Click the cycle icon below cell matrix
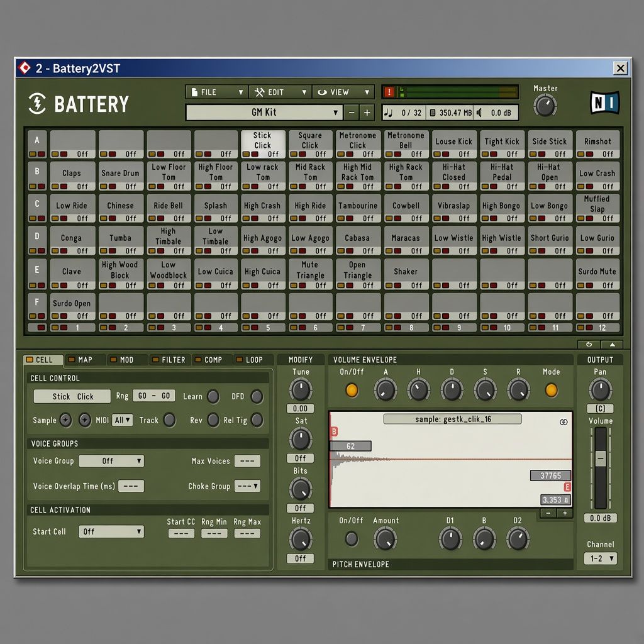Screen dimensions: 644x644 pyautogui.click(x=589, y=344)
